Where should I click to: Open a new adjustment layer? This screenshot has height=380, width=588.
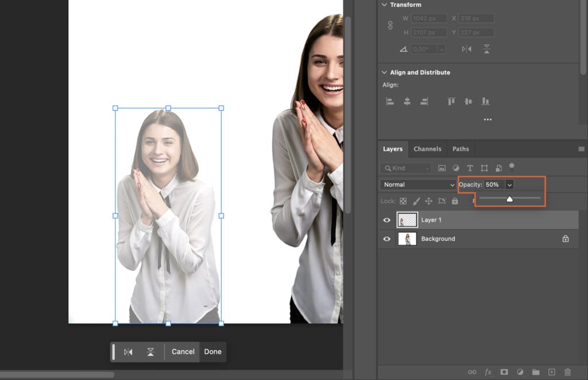pyautogui.click(x=520, y=372)
